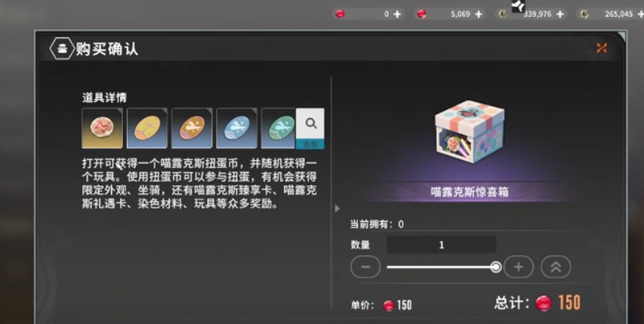
Task: Click the hexagon icon beside 购买确认 title
Action: coord(61,48)
